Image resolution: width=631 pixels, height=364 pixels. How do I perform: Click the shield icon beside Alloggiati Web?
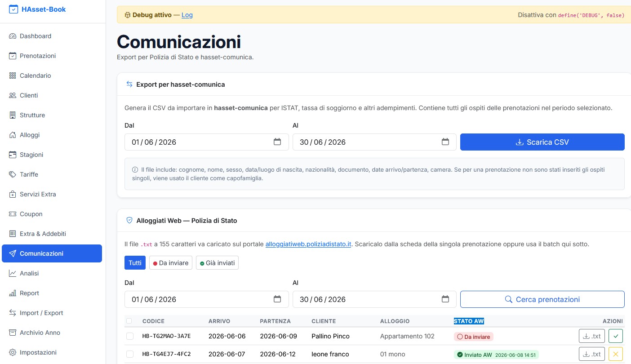[129, 221]
